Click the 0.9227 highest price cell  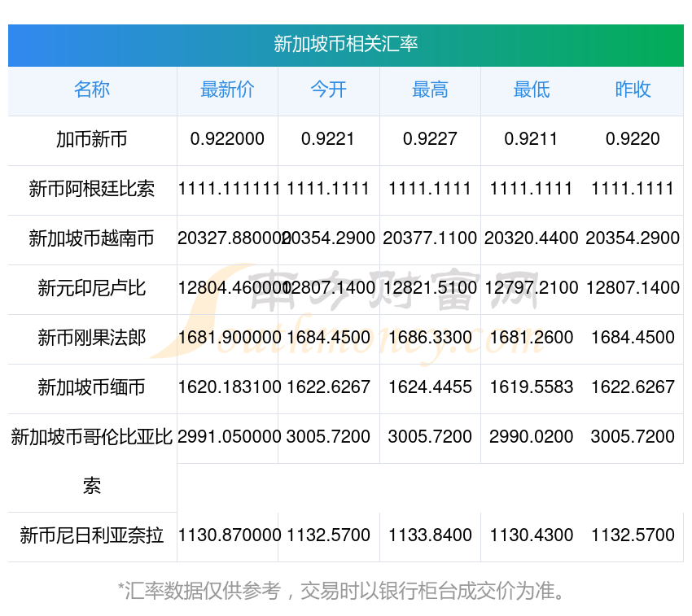click(x=430, y=139)
